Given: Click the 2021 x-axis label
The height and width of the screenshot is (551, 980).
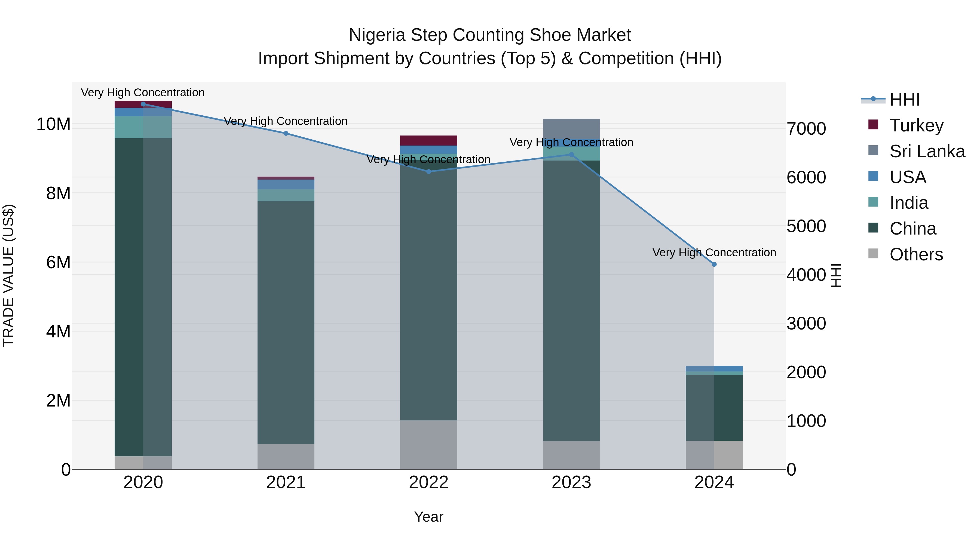Looking at the screenshot, I should (286, 482).
